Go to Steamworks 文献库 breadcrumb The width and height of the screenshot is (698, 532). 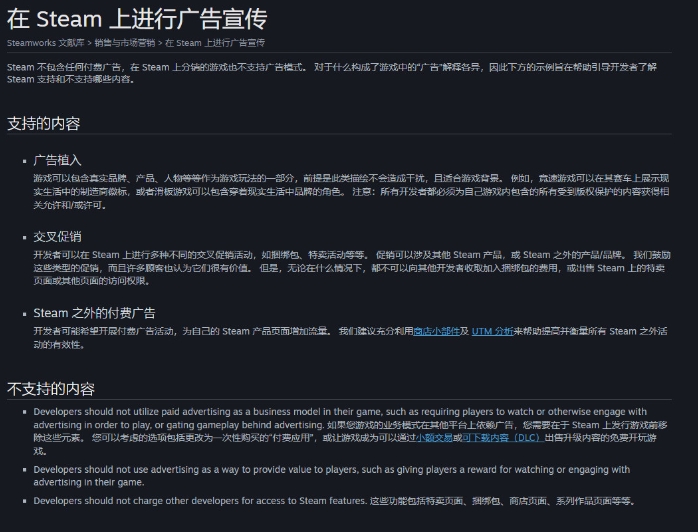click(x=45, y=43)
